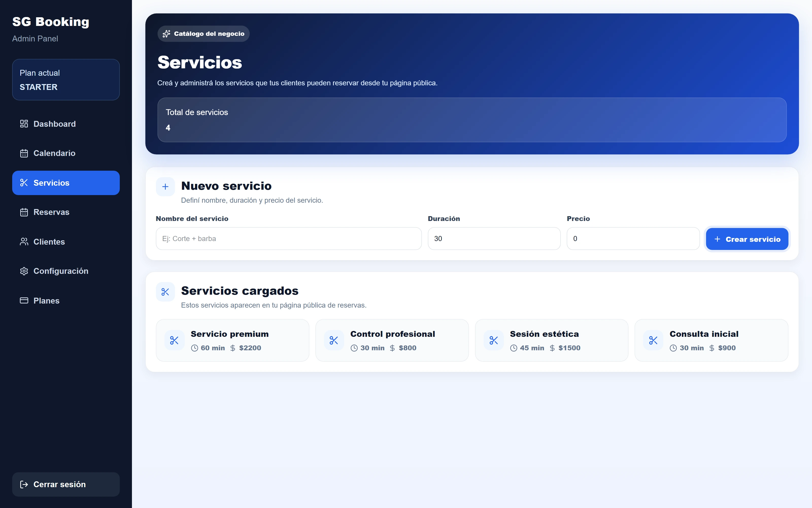Click the clock icon on Control profesional card
This screenshot has width=812, height=508.
pyautogui.click(x=354, y=348)
